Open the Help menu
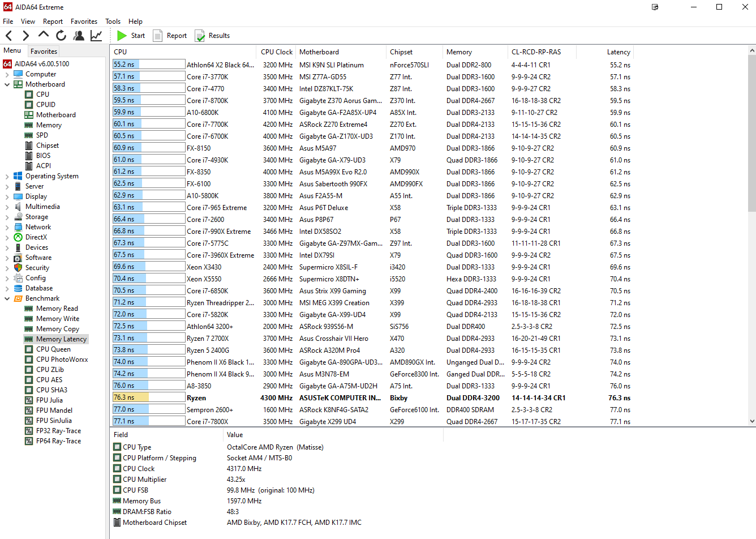This screenshot has height=539, width=756. [x=135, y=22]
